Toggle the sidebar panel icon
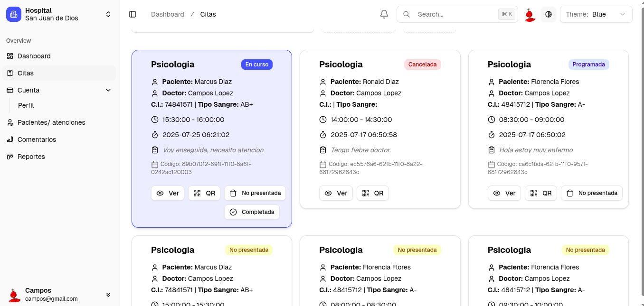644x306 pixels. click(x=133, y=14)
